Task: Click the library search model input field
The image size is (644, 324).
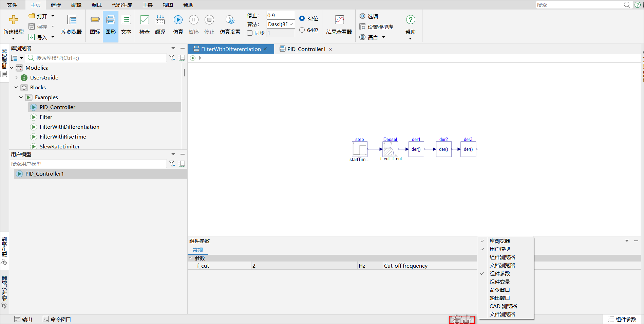Action: (x=98, y=58)
